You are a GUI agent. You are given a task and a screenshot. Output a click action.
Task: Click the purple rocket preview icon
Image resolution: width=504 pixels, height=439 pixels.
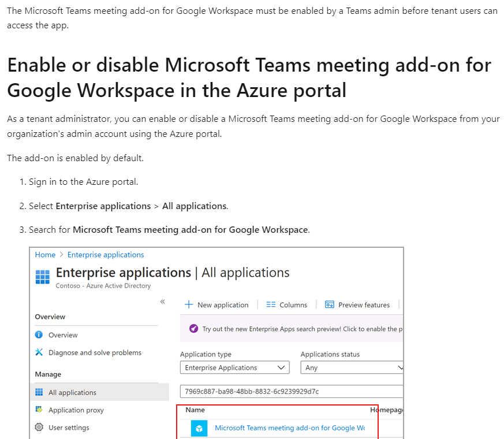point(193,328)
